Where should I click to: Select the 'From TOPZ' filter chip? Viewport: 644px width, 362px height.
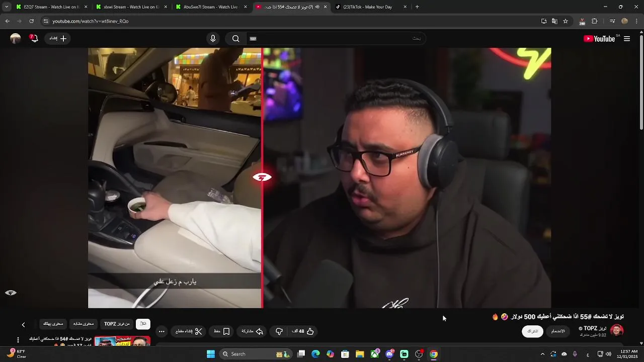(117, 324)
